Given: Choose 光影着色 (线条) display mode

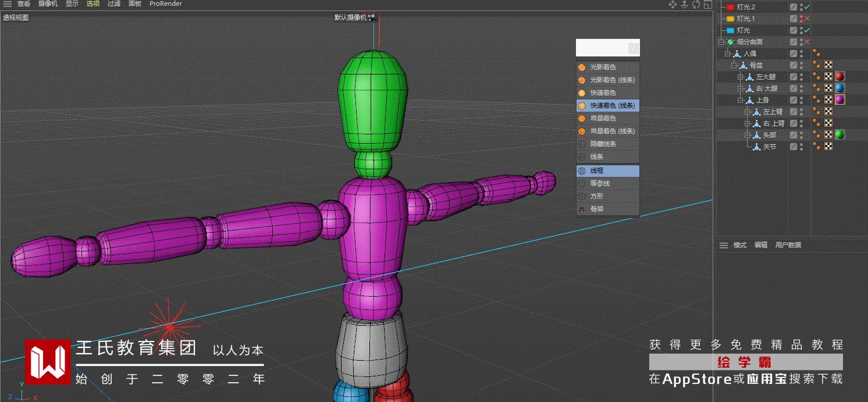Looking at the screenshot, I should (x=607, y=80).
